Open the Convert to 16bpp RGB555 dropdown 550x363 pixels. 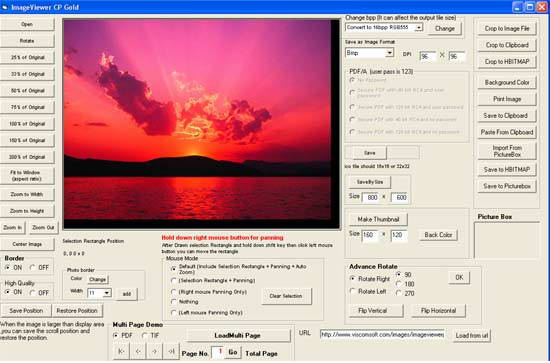419,27
